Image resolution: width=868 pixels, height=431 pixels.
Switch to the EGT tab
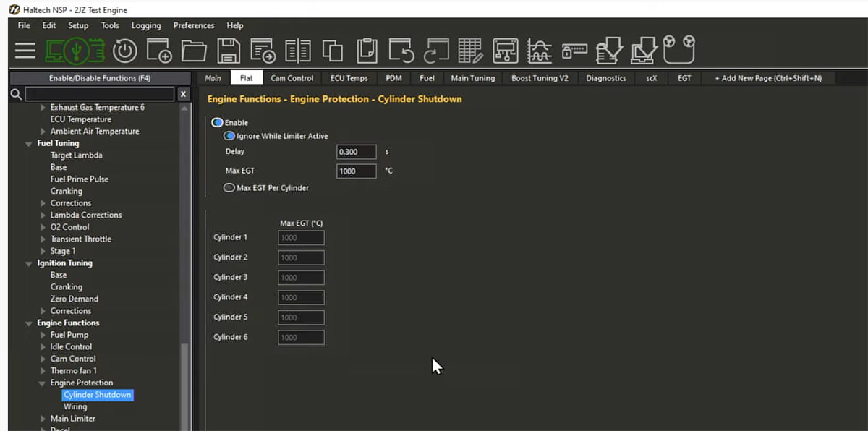(684, 78)
